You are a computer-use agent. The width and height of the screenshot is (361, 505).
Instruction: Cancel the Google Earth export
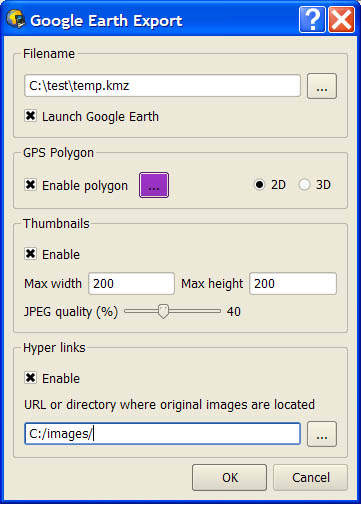click(311, 477)
